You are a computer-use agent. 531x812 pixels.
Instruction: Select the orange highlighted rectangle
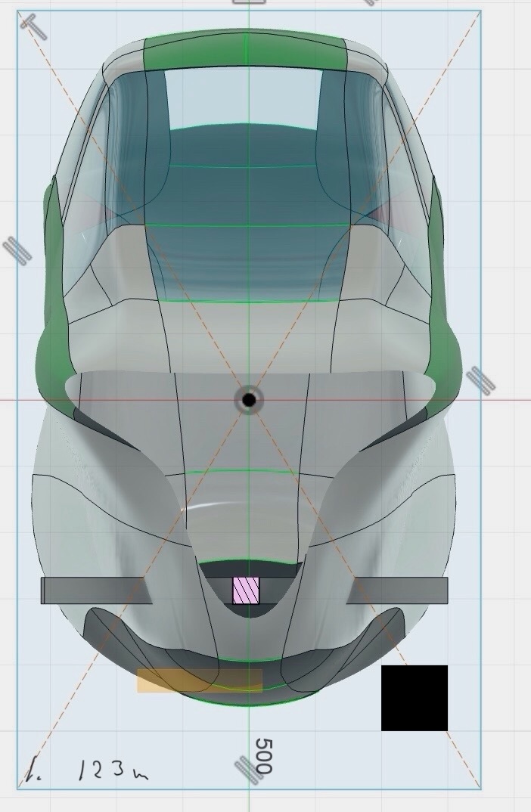point(200,680)
